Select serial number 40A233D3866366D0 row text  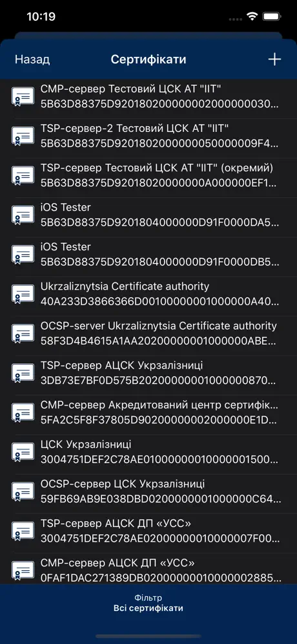[x=160, y=302]
